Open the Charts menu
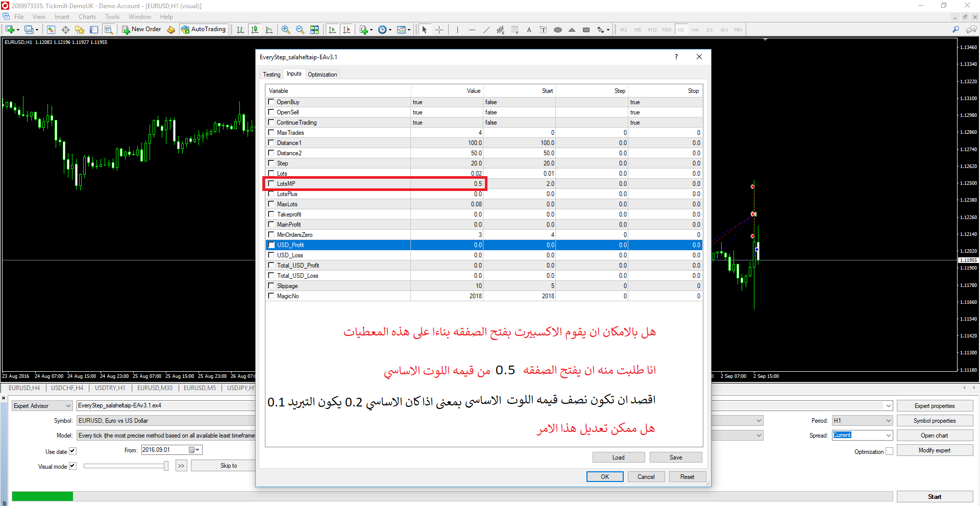The width and height of the screenshot is (980, 506). tap(87, 17)
